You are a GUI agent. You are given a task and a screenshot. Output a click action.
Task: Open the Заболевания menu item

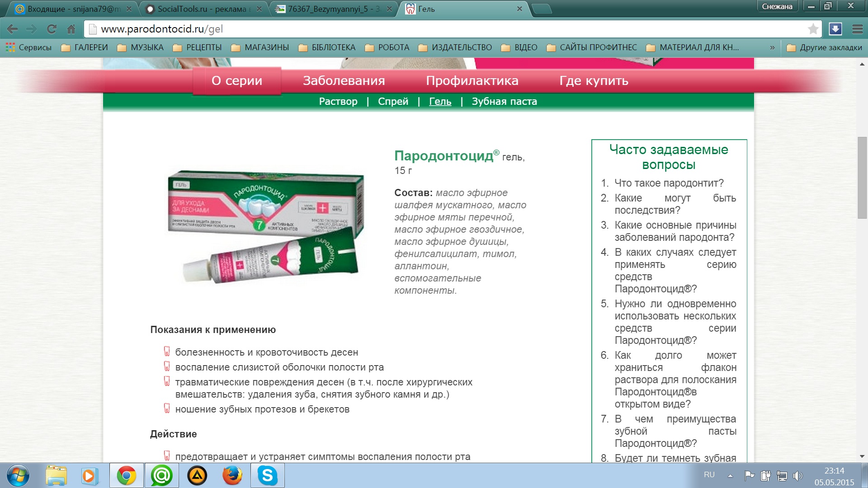click(344, 80)
